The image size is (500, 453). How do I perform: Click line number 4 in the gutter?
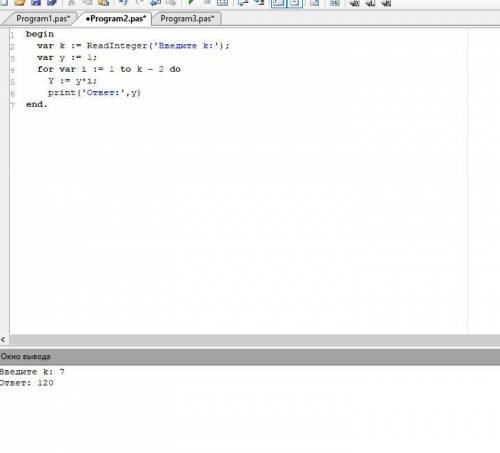pyautogui.click(x=12, y=70)
